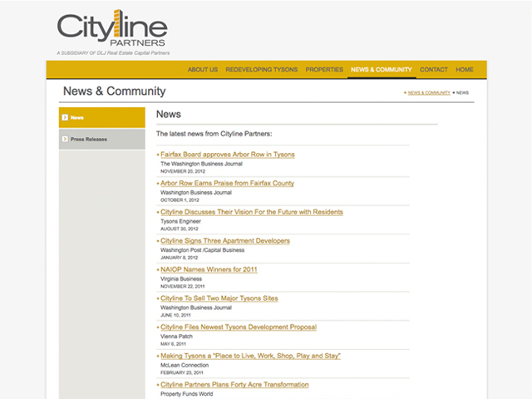The image size is (532, 399).
Task: Click 'Washington Post /Capital Business' source text
Action: coord(203,250)
